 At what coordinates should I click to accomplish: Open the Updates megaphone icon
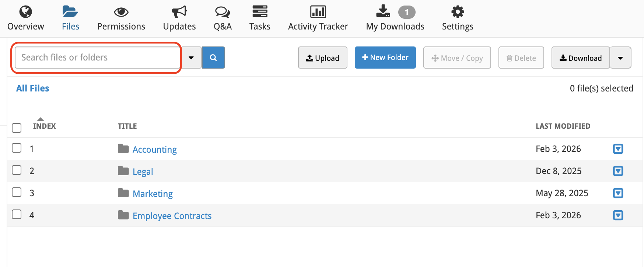[179, 12]
